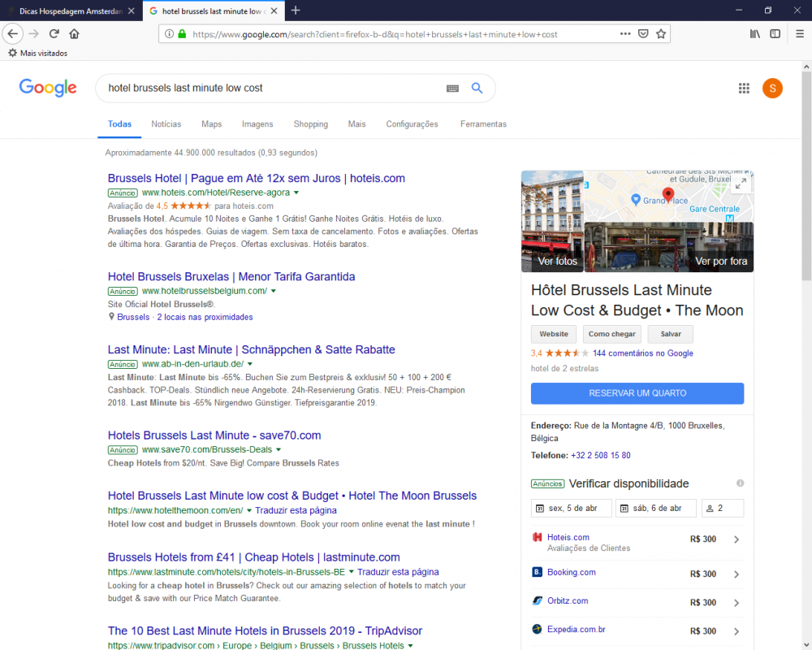Open the "sex, 5 de abr" date dropdown
The width and height of the screenshot is (812, 650).
[571, 507]
